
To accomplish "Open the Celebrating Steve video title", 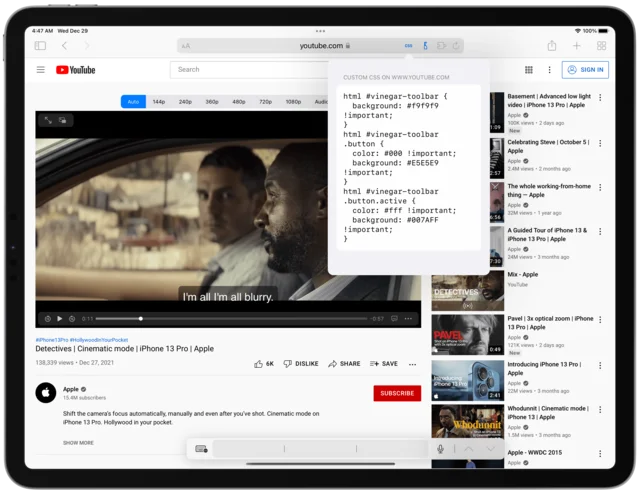I will (x=548, y=147).
